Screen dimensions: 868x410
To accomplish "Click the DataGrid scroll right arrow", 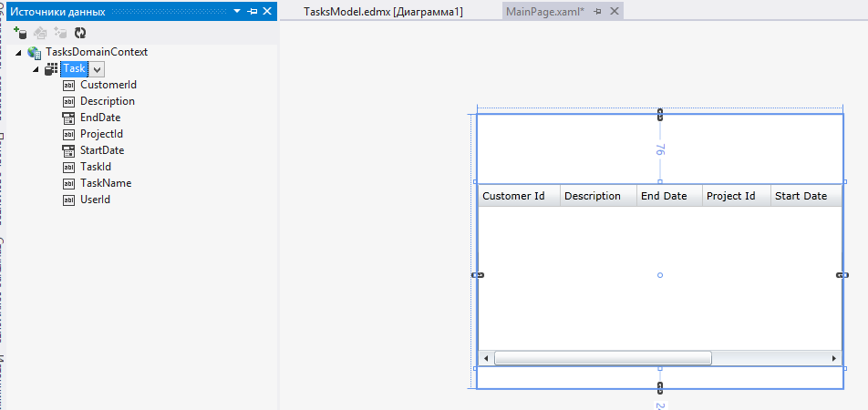I will [x=834, y=358].
